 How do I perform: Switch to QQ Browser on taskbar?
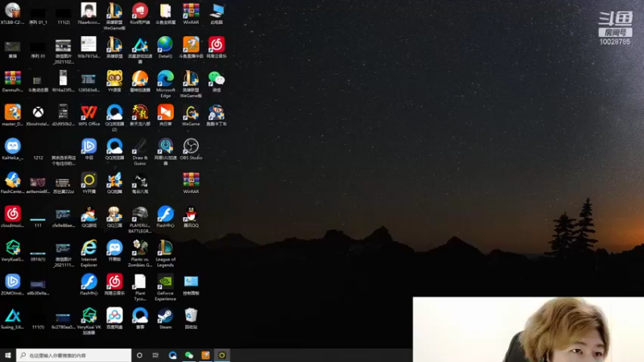click(x=172, y=356)
